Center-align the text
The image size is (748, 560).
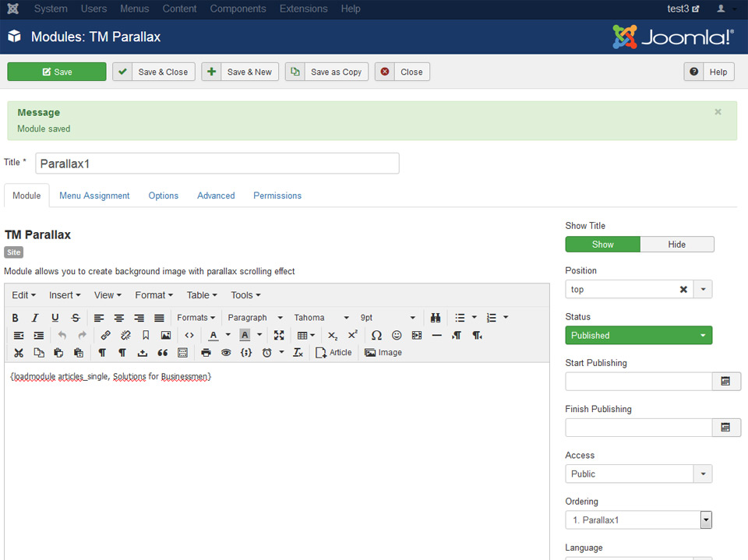[x=118, y=318]
